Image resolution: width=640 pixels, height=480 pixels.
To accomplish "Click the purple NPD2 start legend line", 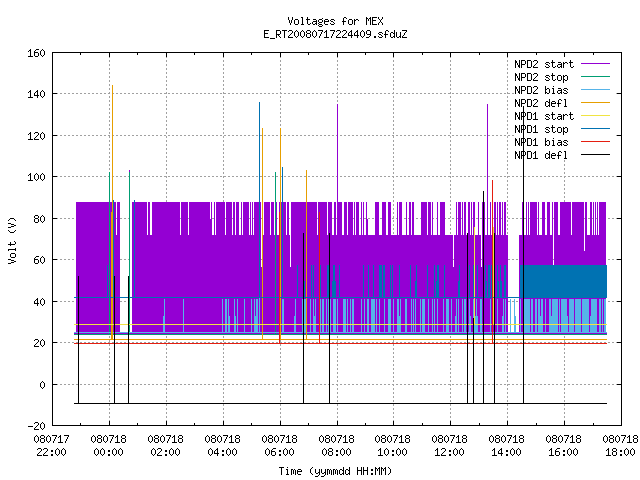I will [x=595, y=64].
